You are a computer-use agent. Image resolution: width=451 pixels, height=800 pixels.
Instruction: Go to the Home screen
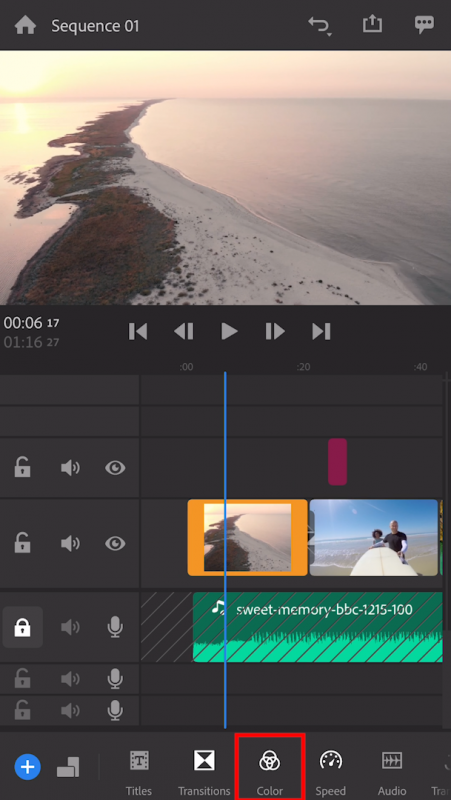coord(25,26)
